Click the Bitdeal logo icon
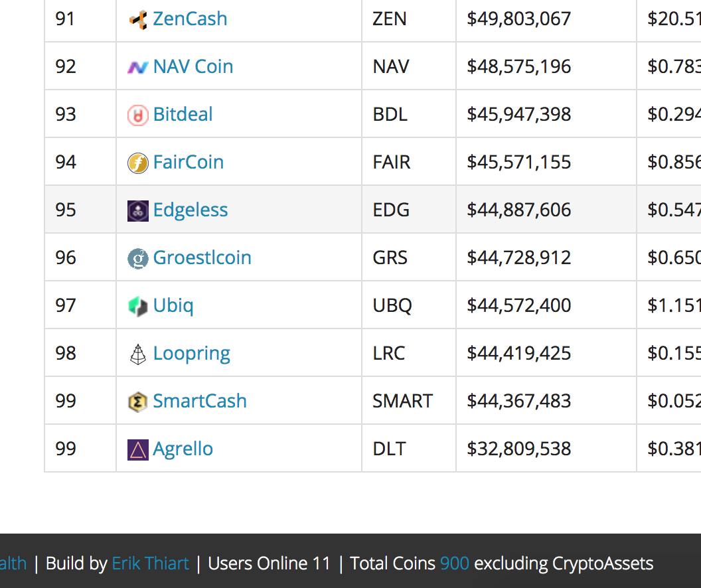701x588 pixels. pyautogui.click(x=137, y=114)
